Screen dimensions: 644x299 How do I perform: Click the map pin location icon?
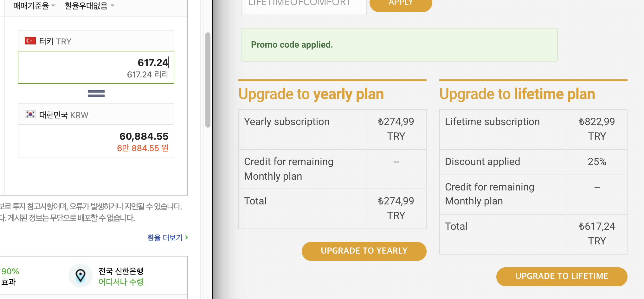click(x=80, y=276)
